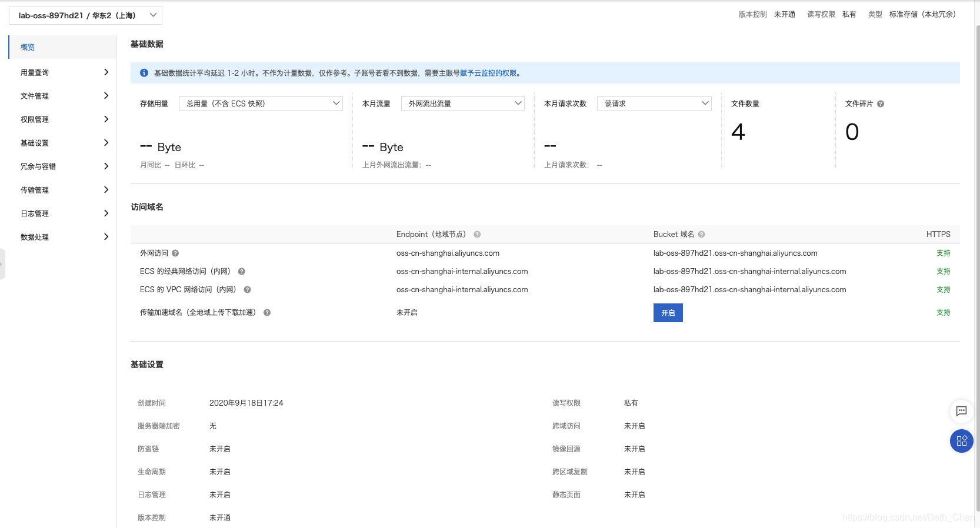Image resolution: width=980 pixels, height=528 pixels.
Task: Click 月同比 label under storage usage
Action: pos(151,165)
